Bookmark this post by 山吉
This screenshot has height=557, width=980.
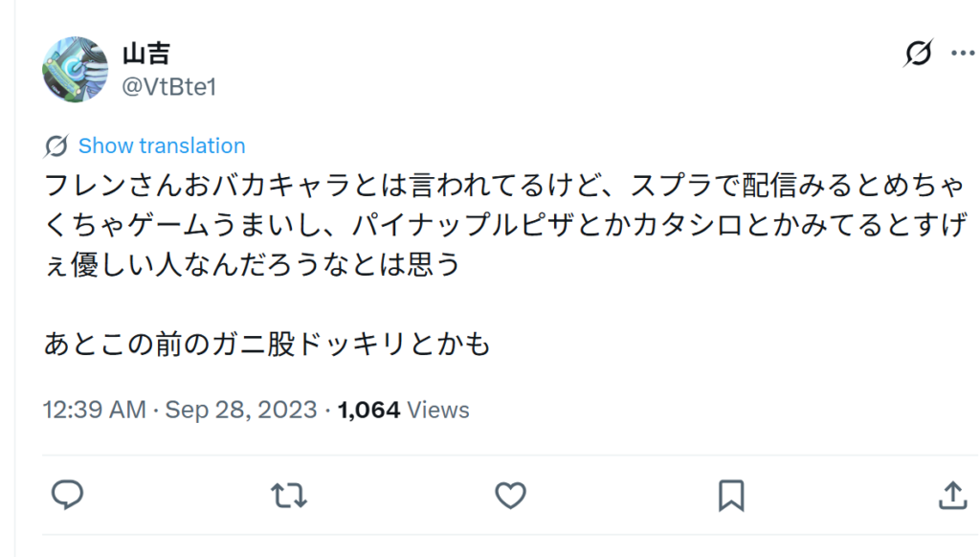click(x=731, y=495)
